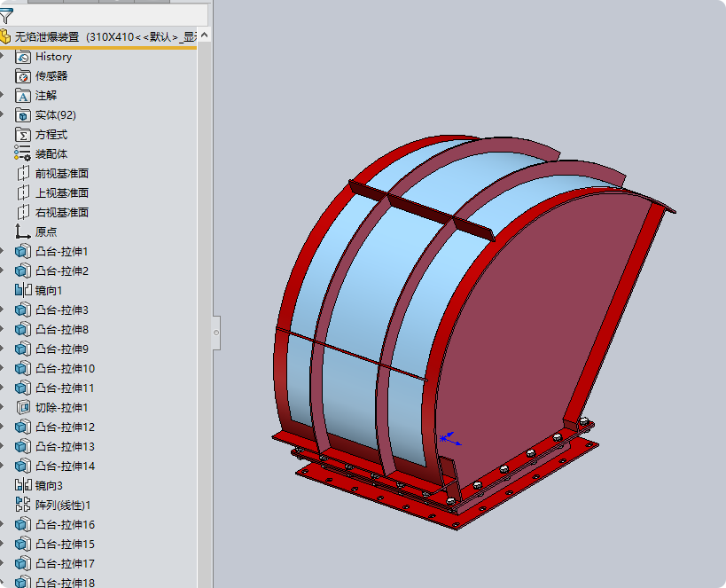Select the 前视基准面 label
Image resolution: width=726 pixels, height=588 pixels.
coord(62,173)
